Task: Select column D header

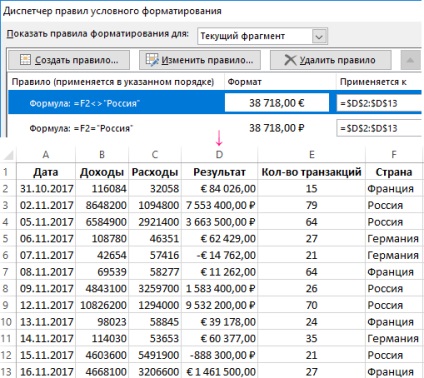Action: click(x=219, y=155)
